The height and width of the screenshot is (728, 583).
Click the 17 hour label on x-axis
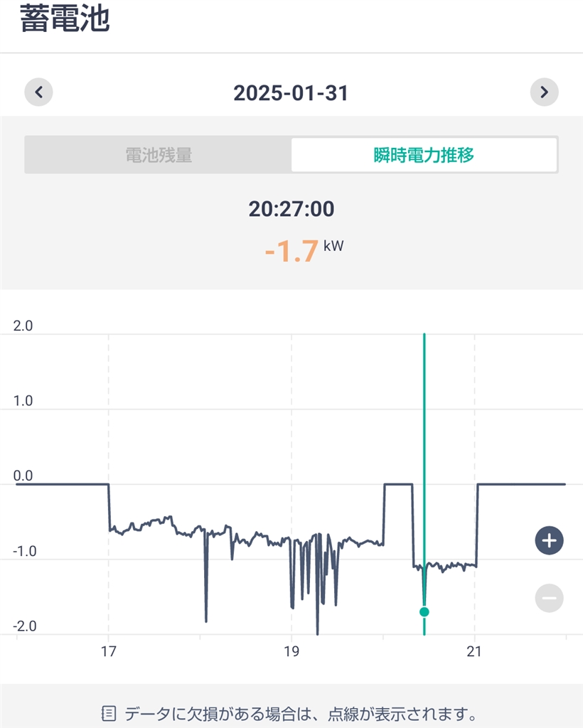click(x=109, y=651)
